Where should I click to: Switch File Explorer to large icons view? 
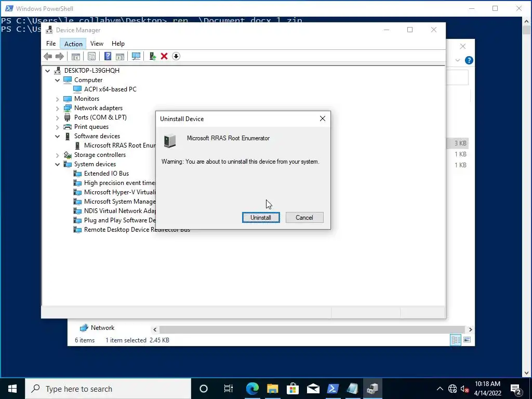pyautogui.click(x=467, y=340)
